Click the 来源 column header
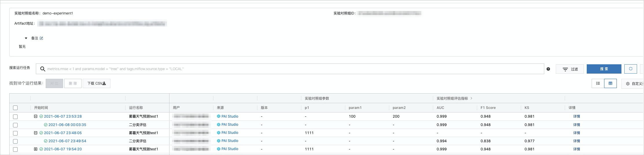This screenshot has height=155, width=644. click(220, 108)
